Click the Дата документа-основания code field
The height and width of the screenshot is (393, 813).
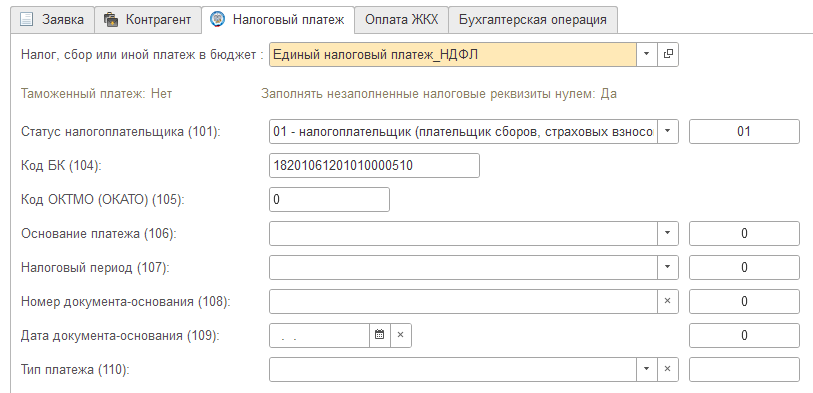tap(744, 335)
